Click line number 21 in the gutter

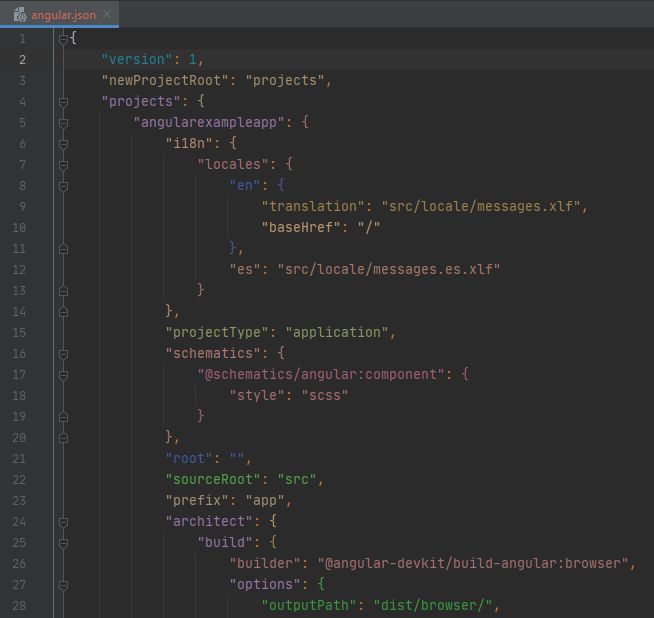[19, 459]
